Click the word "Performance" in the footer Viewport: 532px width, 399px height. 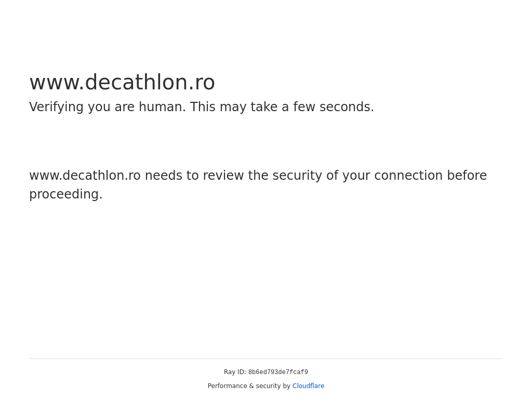click(227, 386)
